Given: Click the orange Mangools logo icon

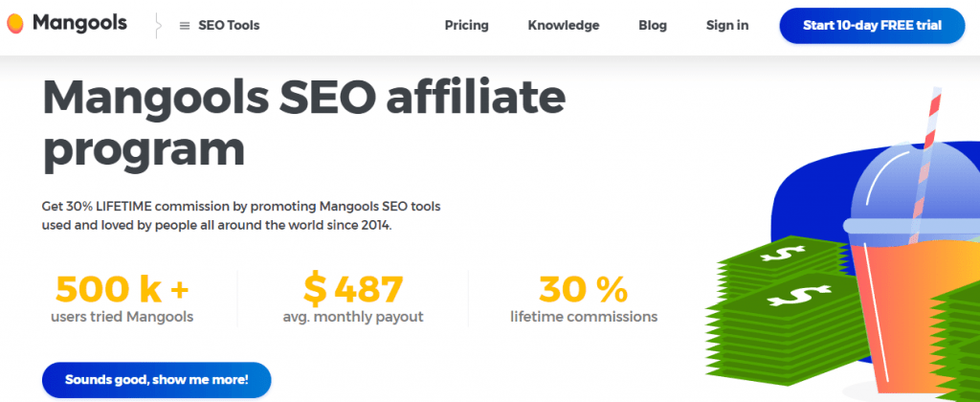Looking at the screenshot, I should coord(15,24).
